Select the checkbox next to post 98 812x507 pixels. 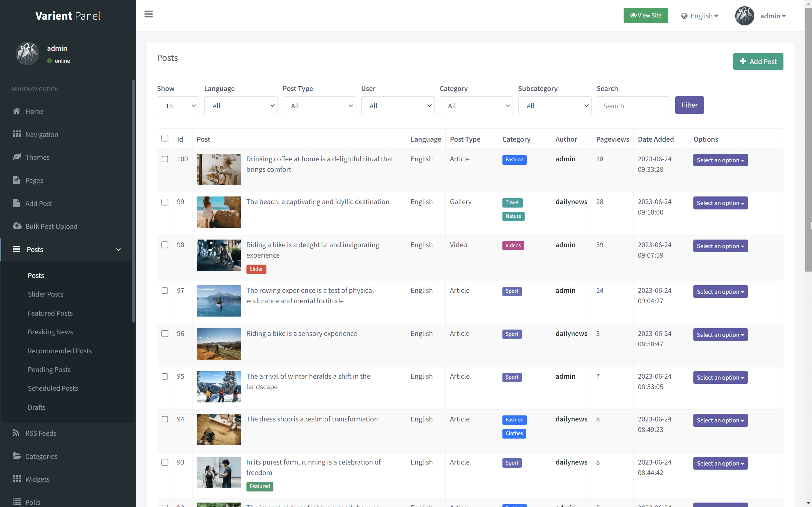point(165,245)
